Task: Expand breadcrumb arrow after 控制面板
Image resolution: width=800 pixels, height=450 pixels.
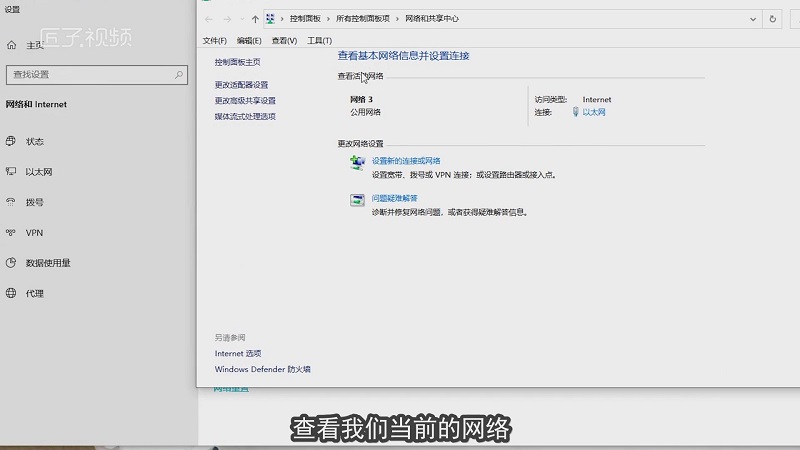Action: 329,19
